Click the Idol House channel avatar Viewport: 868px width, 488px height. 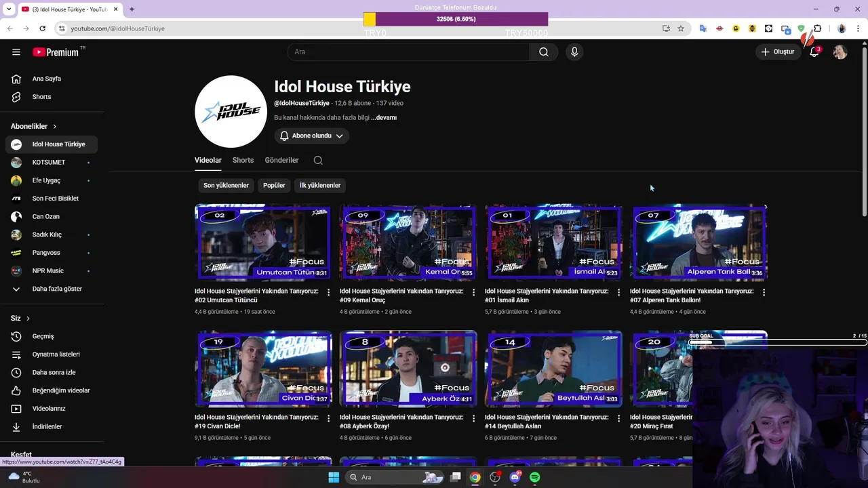click(x=231, y=111)
